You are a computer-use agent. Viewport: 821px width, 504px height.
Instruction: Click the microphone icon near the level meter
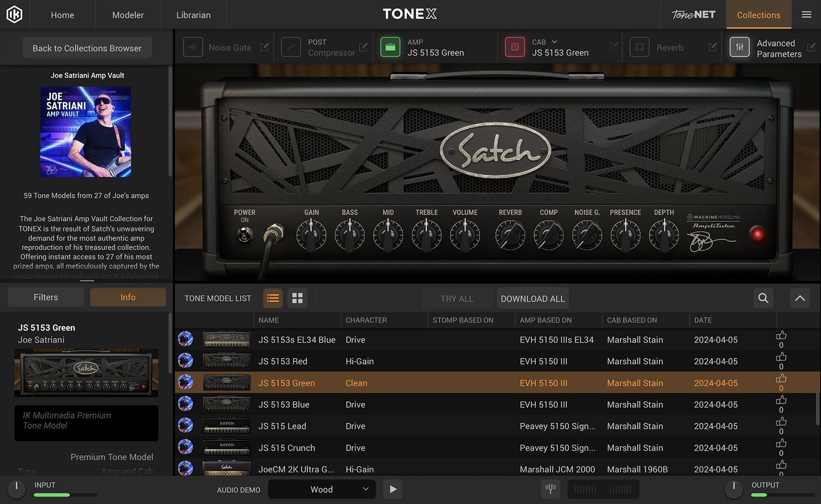tap(550, 489)
